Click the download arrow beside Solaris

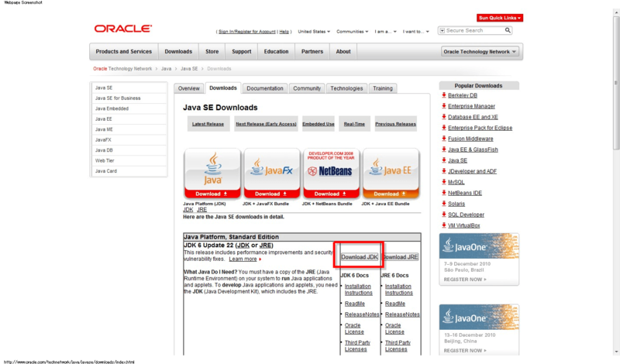tap(443, 204)
